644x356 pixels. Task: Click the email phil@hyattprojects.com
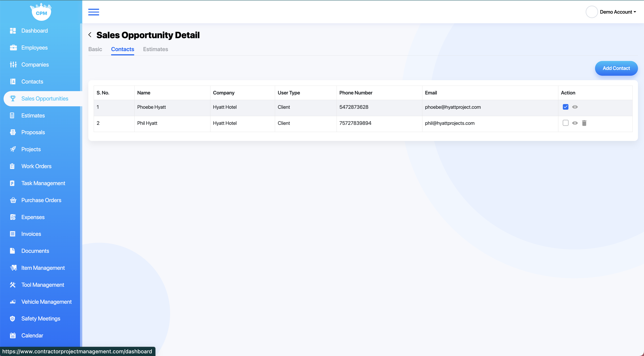[450, 123]
